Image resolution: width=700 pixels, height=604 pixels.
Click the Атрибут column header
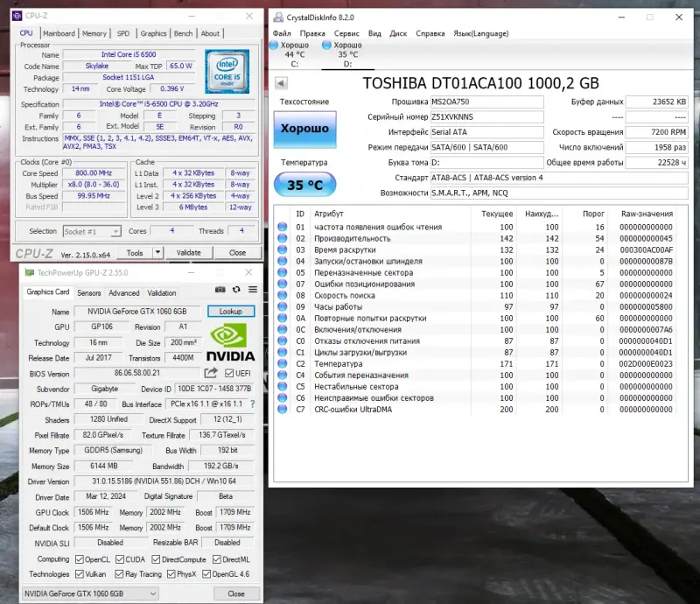(329, 214)
